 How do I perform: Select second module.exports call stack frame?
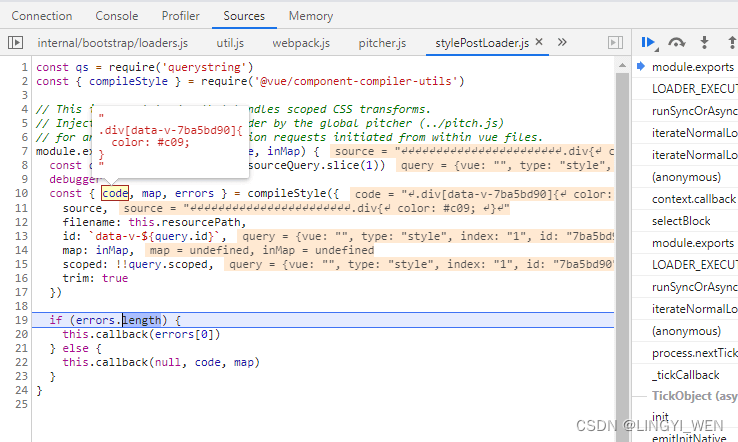[x=693, y=243]
